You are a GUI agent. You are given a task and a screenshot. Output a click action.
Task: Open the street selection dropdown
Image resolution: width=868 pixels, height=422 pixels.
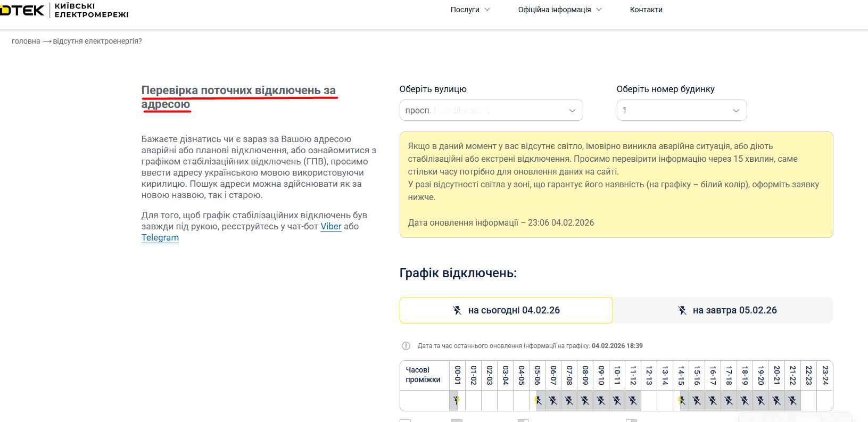pyautogui.click(x=491, y=110)
